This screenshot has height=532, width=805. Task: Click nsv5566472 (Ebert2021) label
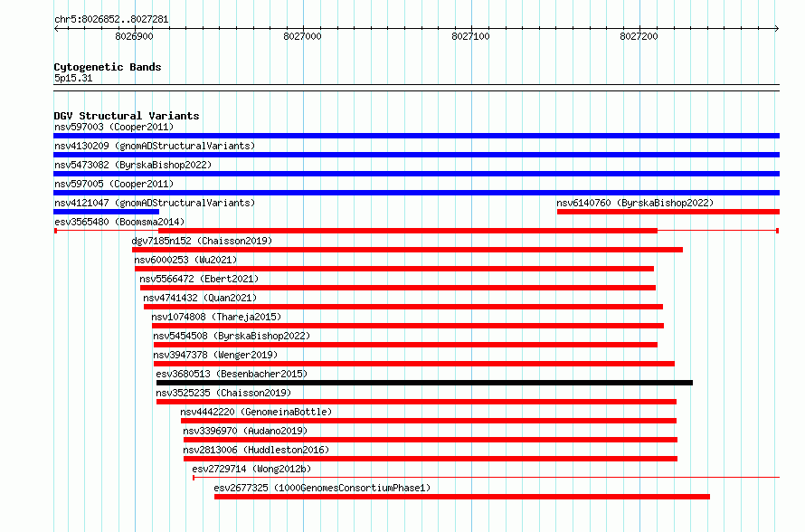(199, 279)
